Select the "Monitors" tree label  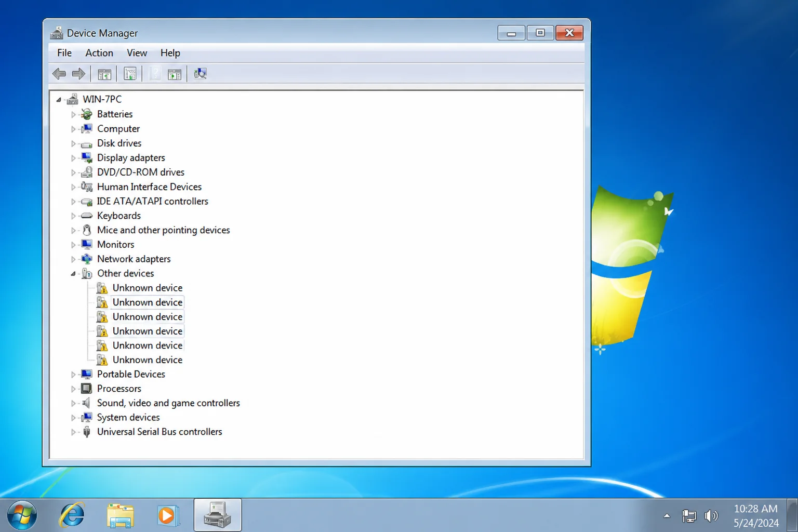(x=116, y=244)
